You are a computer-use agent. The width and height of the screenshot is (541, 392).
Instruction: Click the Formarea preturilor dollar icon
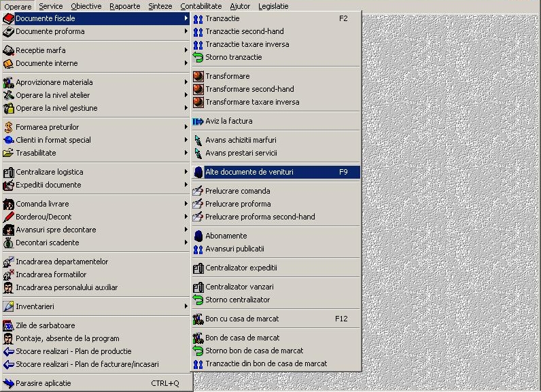(9, 128)
